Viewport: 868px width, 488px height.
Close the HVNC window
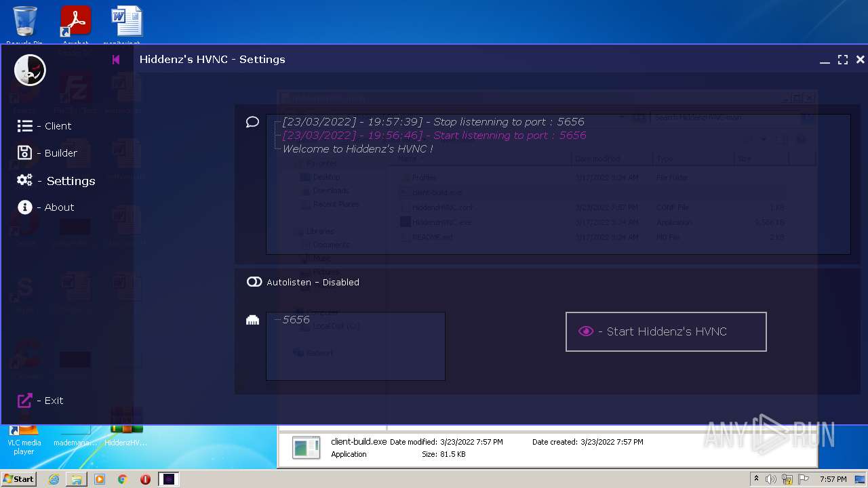tap(861, 60)
